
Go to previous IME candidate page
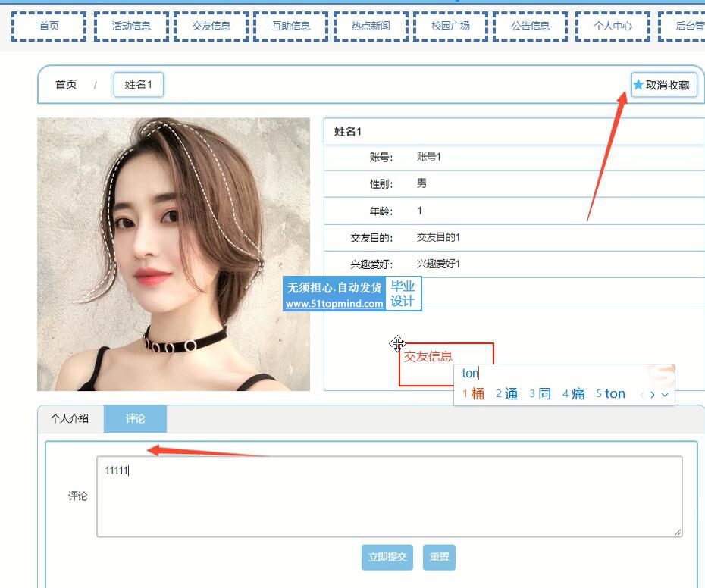click(x=641, y=395)
